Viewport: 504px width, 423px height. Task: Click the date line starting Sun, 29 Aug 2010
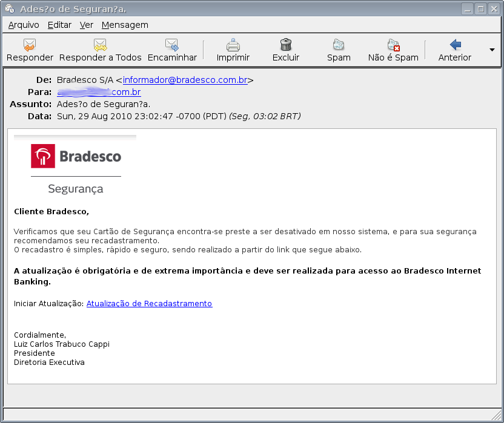coord(179,116)
